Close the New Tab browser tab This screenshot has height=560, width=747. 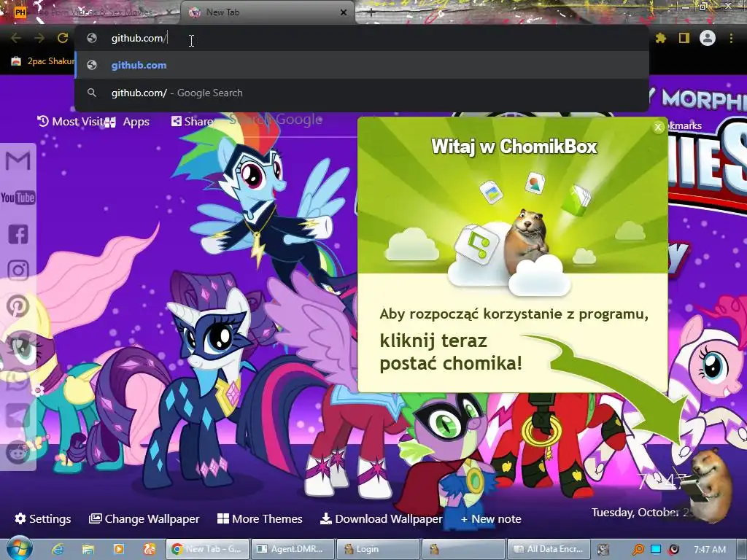click(x=344, y=12)
